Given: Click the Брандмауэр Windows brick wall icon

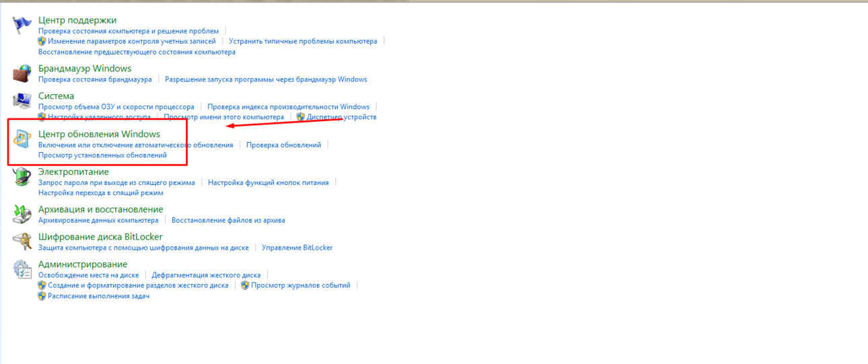Looking at the screenshot, I should pos(23,73).
